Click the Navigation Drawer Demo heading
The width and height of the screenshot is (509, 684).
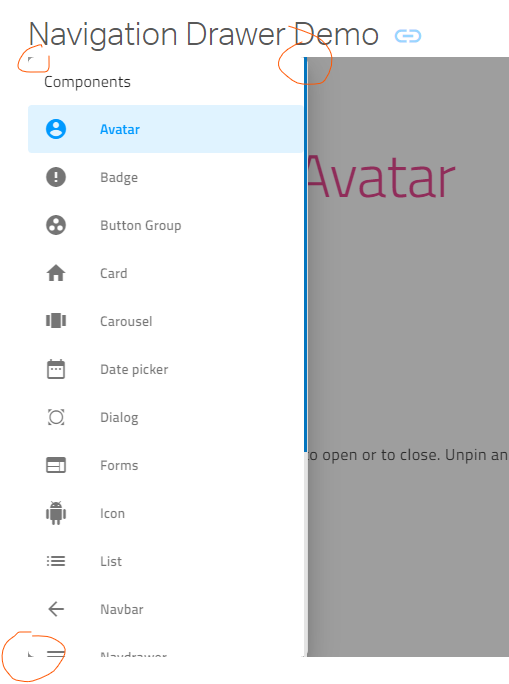[204, 35]
